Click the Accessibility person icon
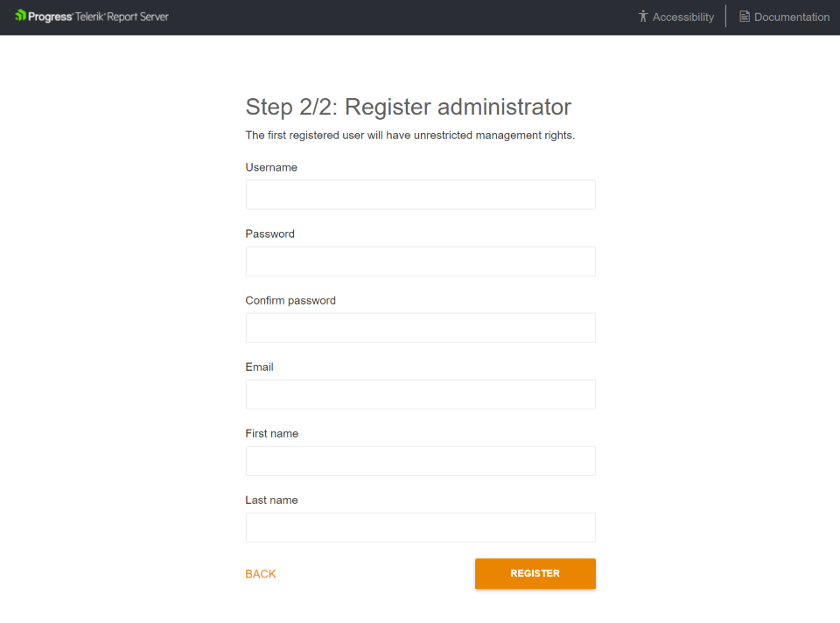Image resolution: width=840 pixels, height=623 pixels. click(x=643, y=17)
